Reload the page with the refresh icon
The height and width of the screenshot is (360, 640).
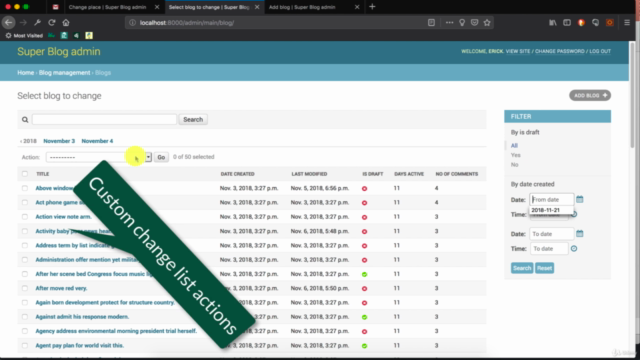51,23
